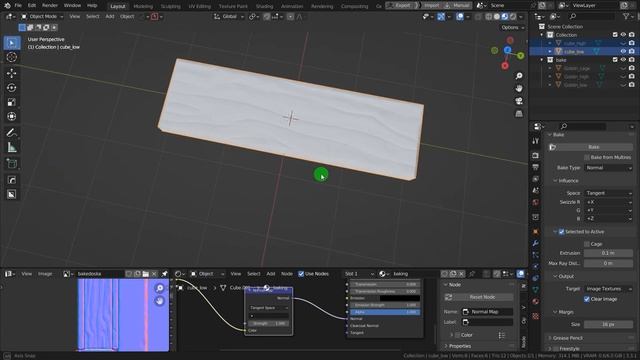Open image file folder icon
Image resolution: width=640 pixels, height=360 pixels.
pyautogui.click(x=146, y=274)
